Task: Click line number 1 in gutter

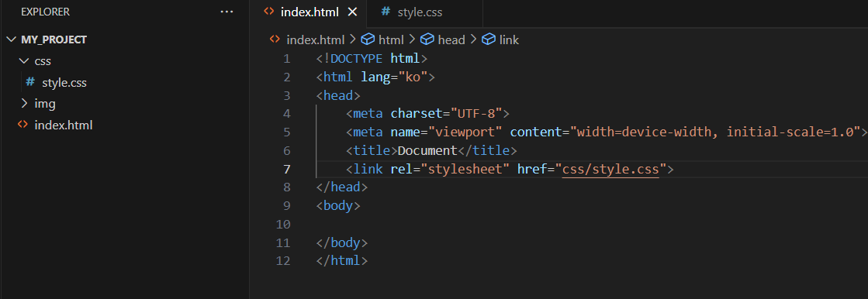Action: tap(286, 59)
